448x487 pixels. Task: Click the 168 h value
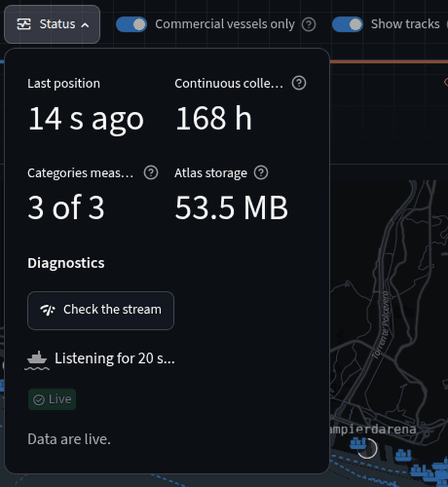coord(214,118)
